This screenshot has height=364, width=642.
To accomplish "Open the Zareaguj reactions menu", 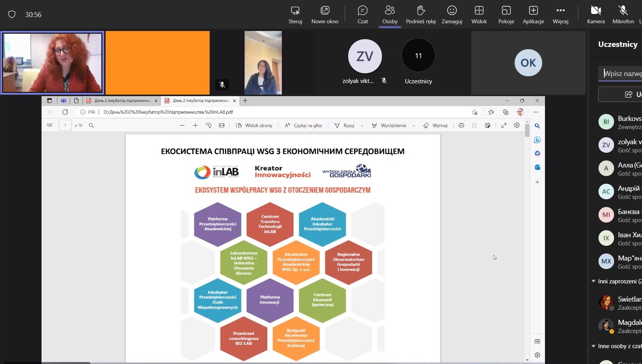I will (452, 15).
